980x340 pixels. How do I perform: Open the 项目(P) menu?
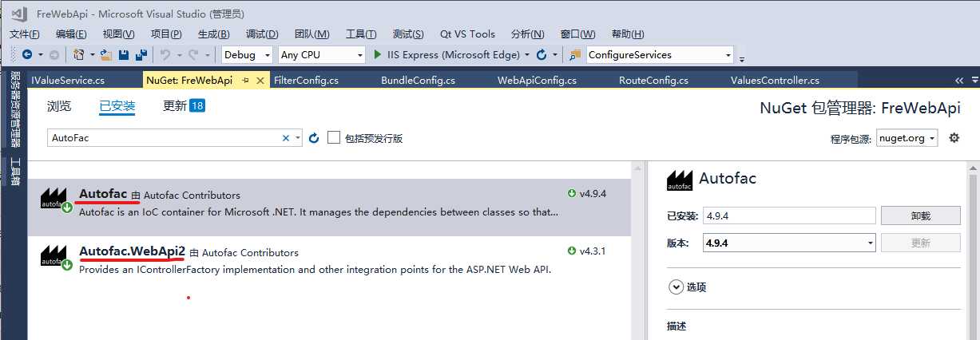pyautogui.click(x=166, y=34)
